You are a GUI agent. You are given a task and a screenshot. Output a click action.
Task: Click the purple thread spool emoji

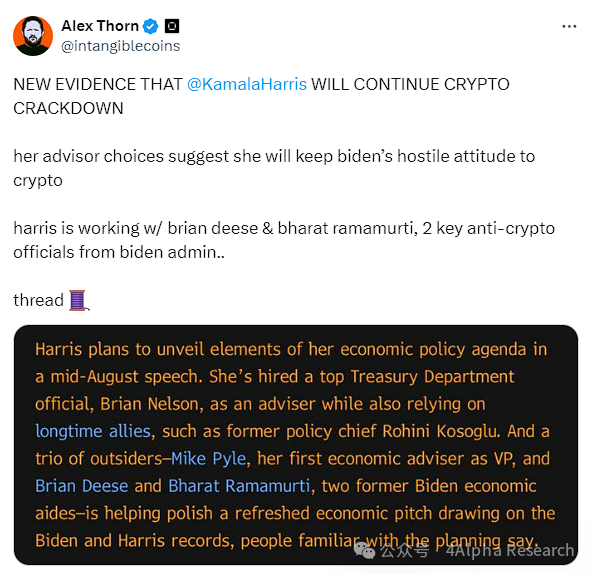coord(79,300)
